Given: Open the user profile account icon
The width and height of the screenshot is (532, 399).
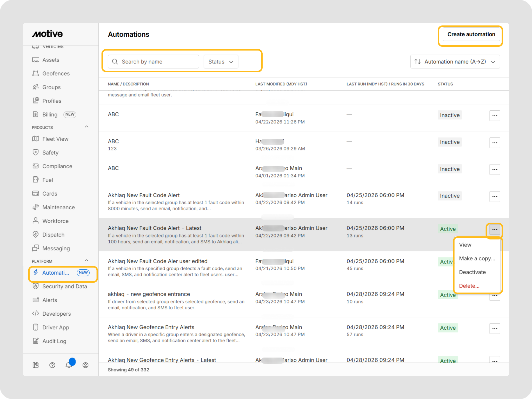Looking at the screenshot, I should point(85,365).
